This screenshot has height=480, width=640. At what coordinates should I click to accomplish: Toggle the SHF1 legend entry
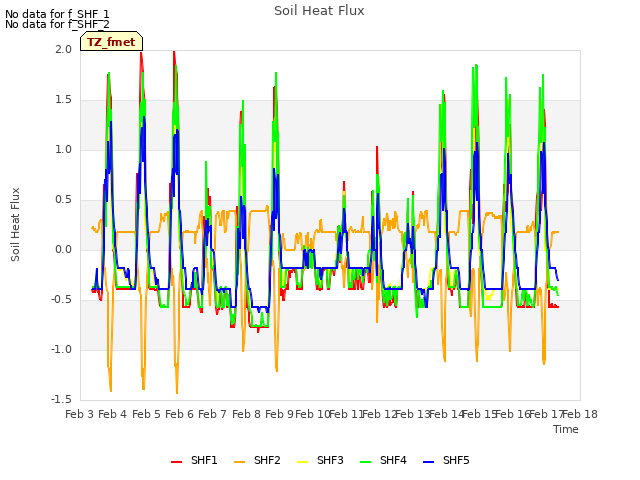(194, 460)
